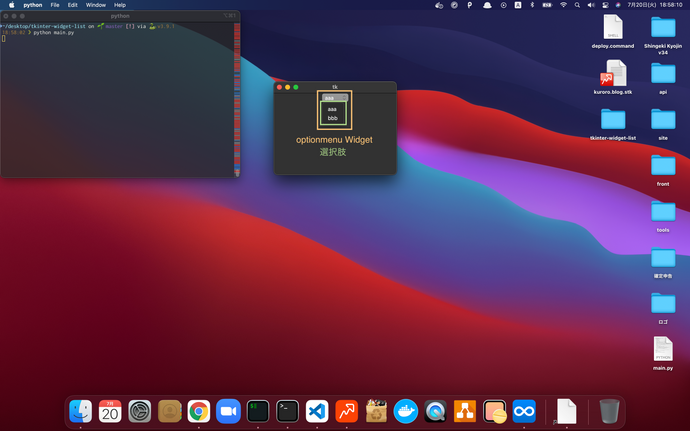Open the deploy.command file on desktop
The height and width of the screenshot is (431, 690).
(613, 31)
